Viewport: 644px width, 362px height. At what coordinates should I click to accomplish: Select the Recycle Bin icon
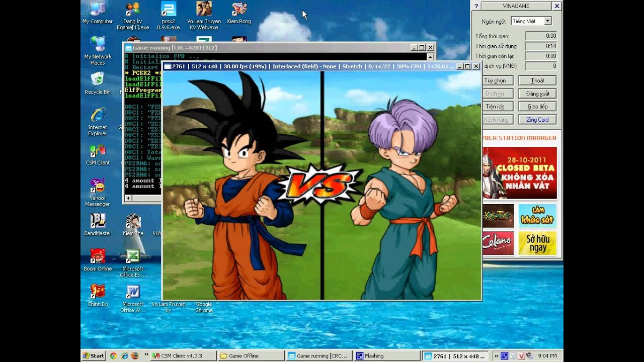click(x=98, y=83)
